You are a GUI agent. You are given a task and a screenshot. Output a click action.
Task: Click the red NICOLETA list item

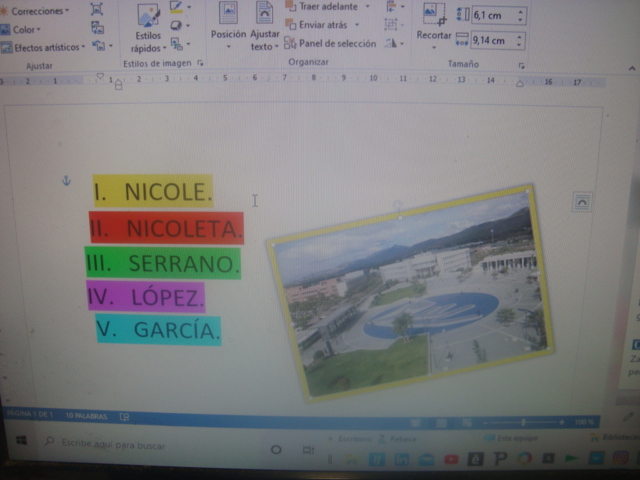click(x=167, y=228)
